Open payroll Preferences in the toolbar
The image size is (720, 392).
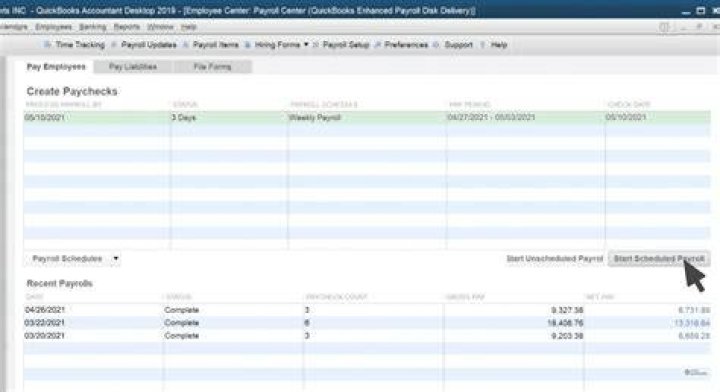406,45
